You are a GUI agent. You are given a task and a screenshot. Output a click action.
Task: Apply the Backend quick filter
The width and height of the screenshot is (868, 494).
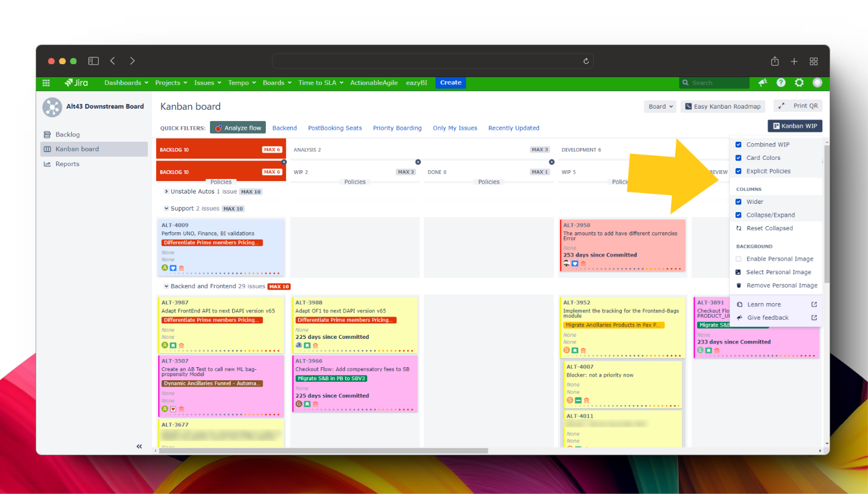click(285, 128)
